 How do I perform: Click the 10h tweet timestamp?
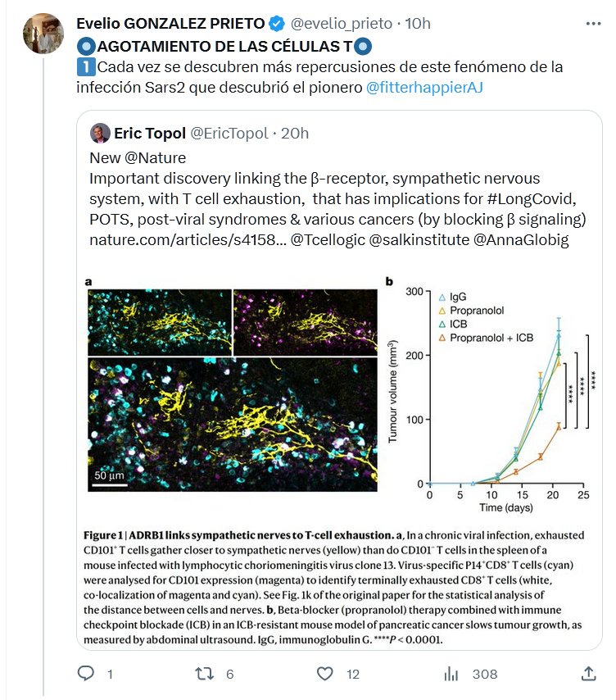pyautogui.click(x=418, y=24)
